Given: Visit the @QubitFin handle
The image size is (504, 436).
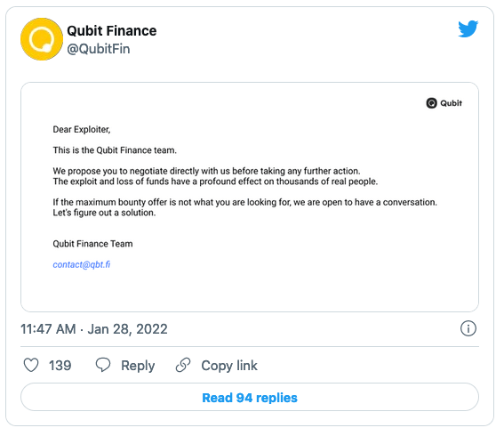Looking at the screenshot, I should [99, 49].
